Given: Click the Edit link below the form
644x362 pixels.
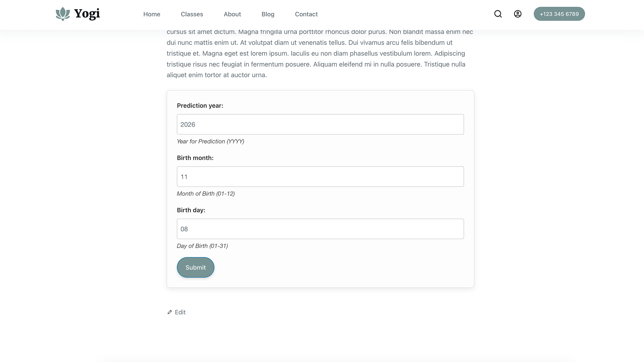Looking at the screenshot, I should pos(180,312).
